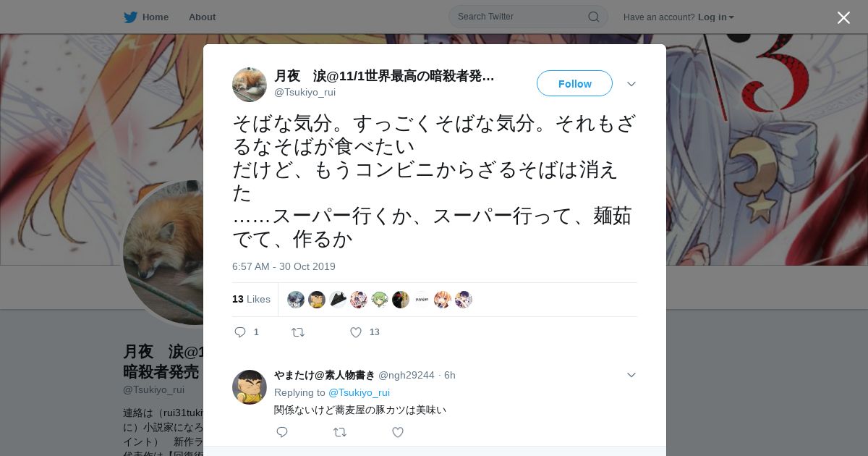Close the tweet overlay with X
Screen dimensions: 868x456
pos(843,17)
